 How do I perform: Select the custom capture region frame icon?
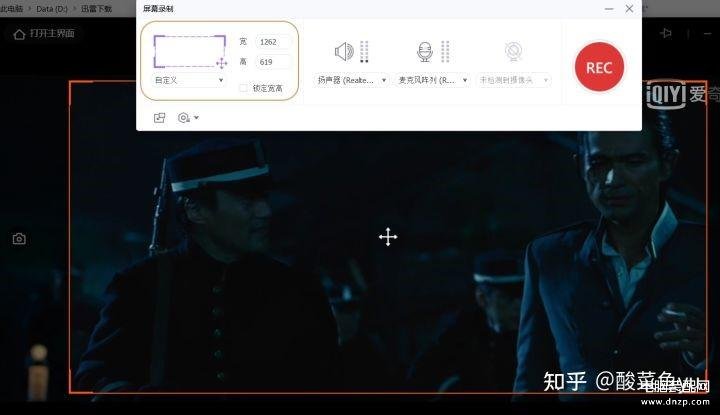(190, 51)
